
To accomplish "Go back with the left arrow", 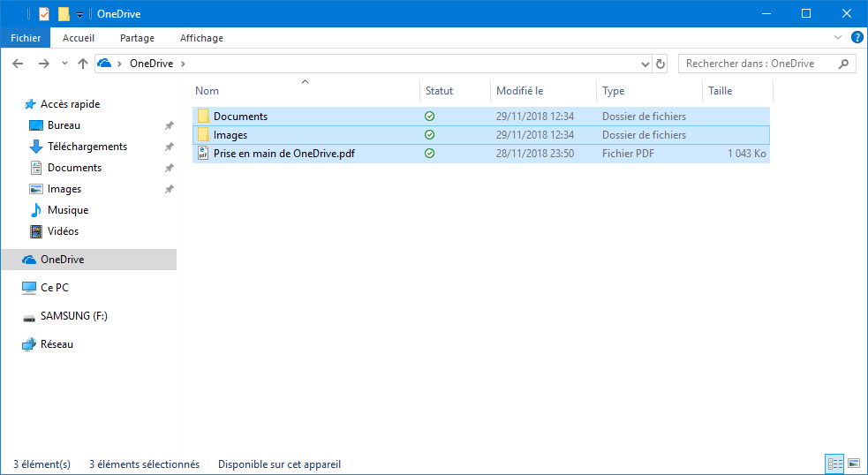I will click(x=18, y=64).
